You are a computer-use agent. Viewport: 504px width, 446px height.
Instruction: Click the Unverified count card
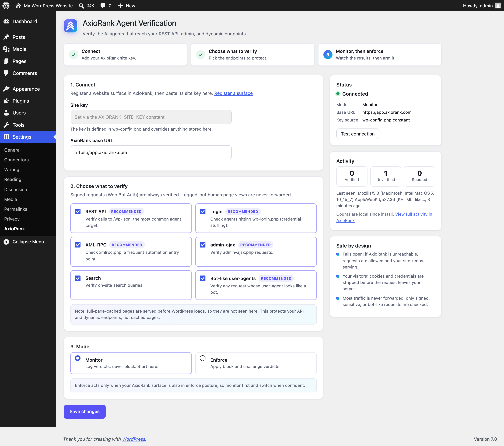[386, 176]
